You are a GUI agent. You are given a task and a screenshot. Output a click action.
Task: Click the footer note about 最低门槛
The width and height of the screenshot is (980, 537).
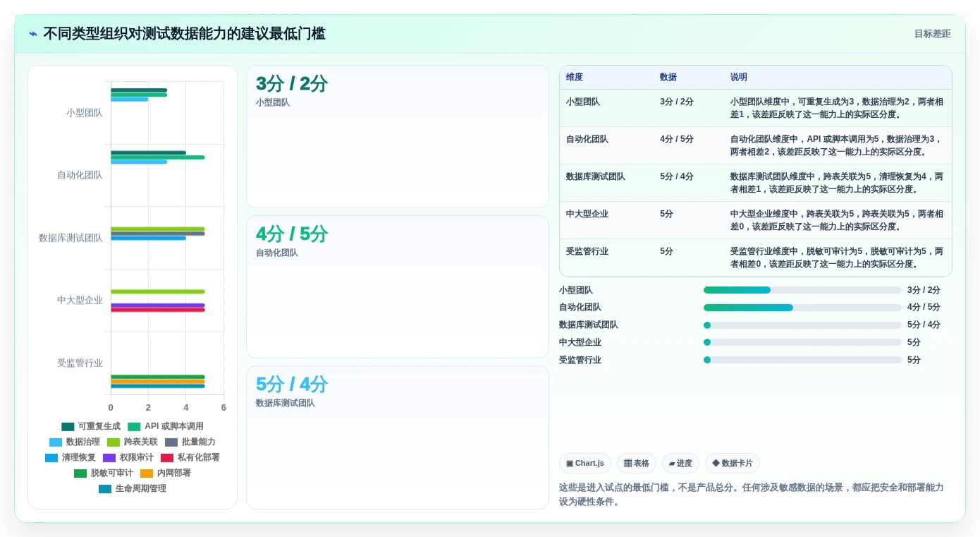752,494
